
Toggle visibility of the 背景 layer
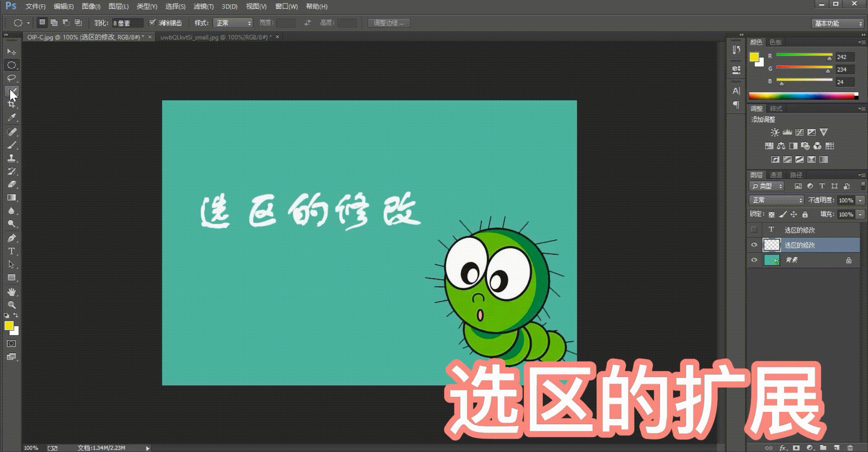point(754,259)
